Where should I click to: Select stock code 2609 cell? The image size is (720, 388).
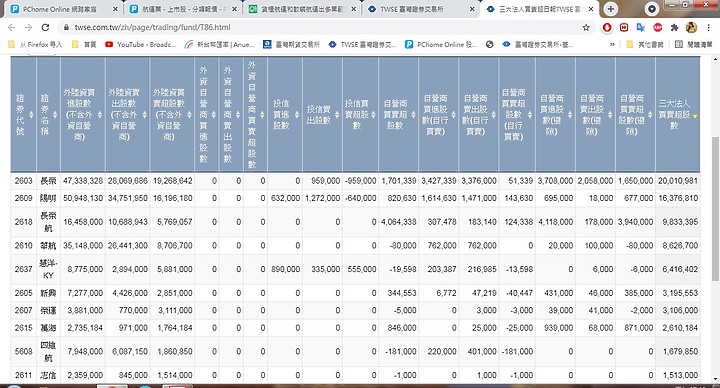click(x=23, y=198)
